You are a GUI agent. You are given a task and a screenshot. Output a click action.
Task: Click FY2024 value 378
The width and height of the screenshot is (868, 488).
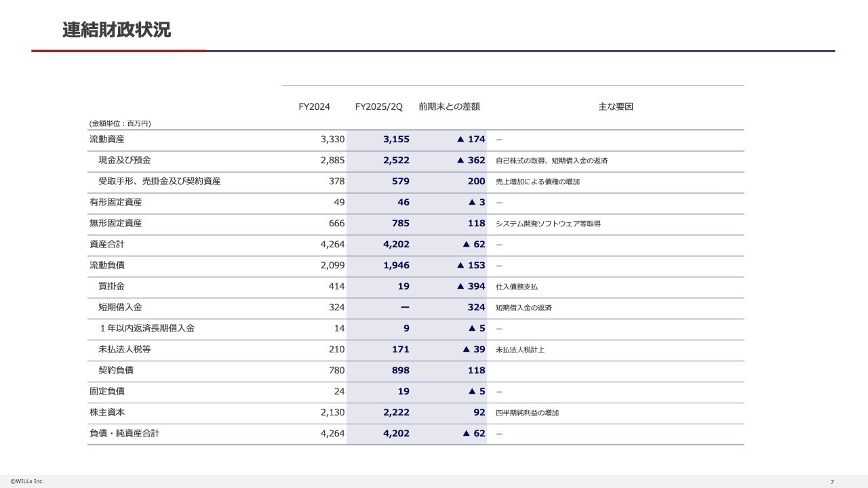[337, 182]
